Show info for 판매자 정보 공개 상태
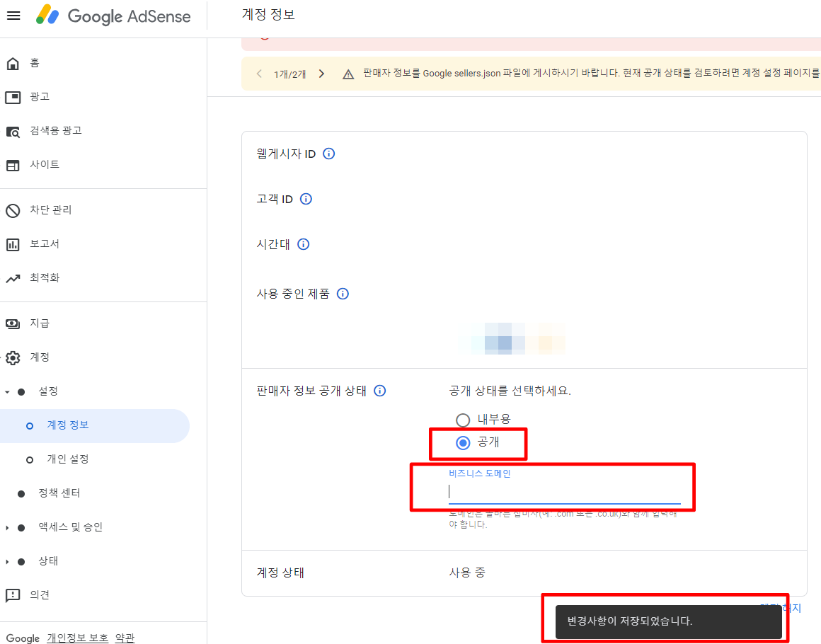The image size is (821, 644). [379, 391]
